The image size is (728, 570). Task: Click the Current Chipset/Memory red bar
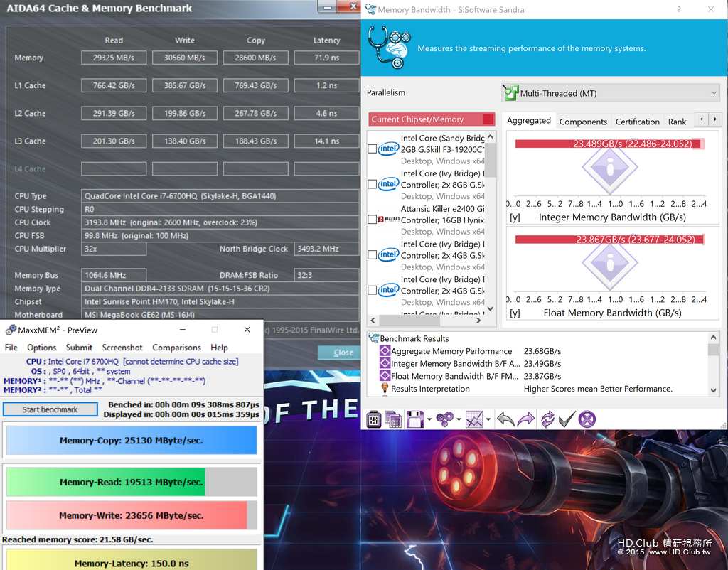pos(432,119)
